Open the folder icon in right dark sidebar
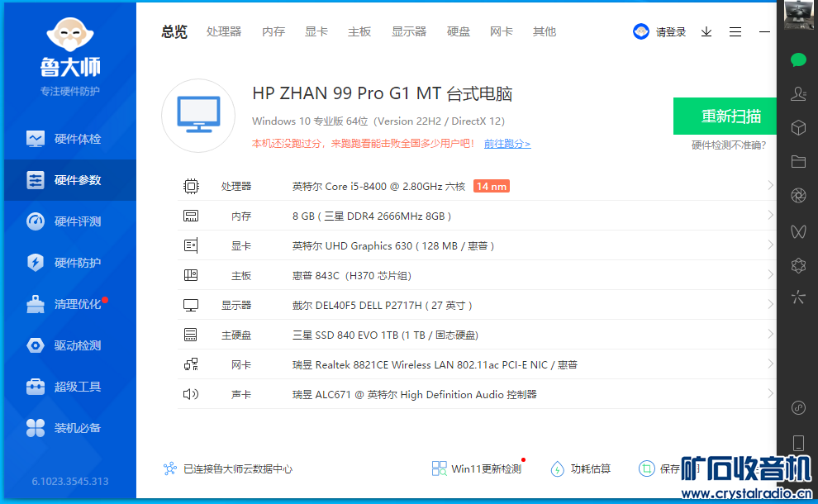The height and width of the screenshot is (504, 818). pyautogui.click(x=798, y=162)
